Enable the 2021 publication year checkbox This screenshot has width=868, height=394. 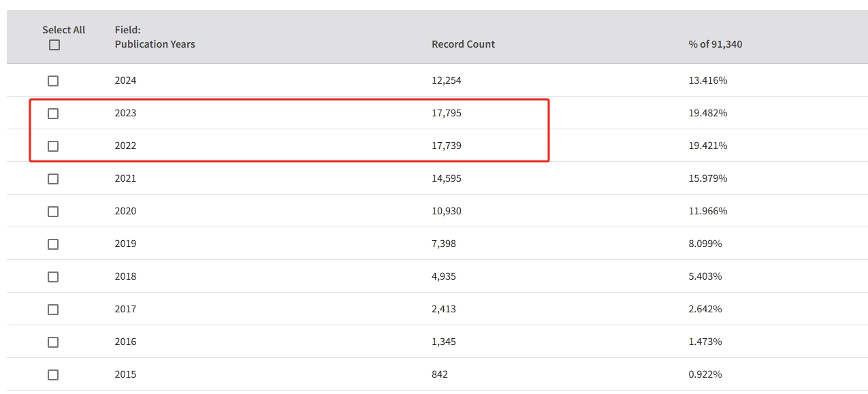click(x=53, y=179)
